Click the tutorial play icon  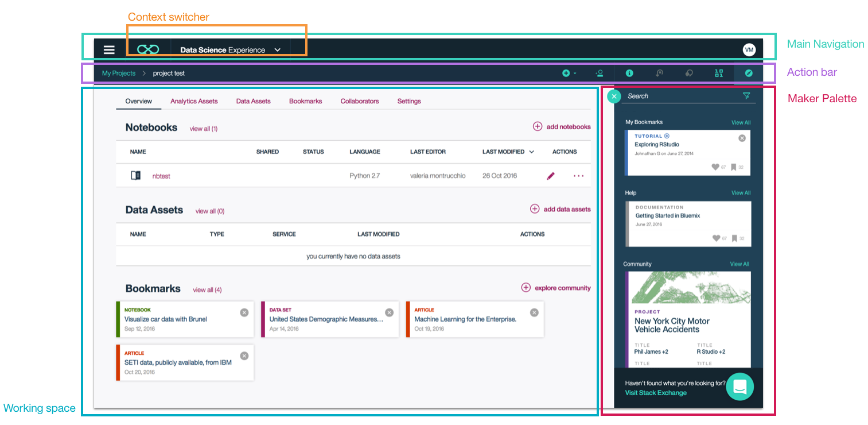point(667,136)
